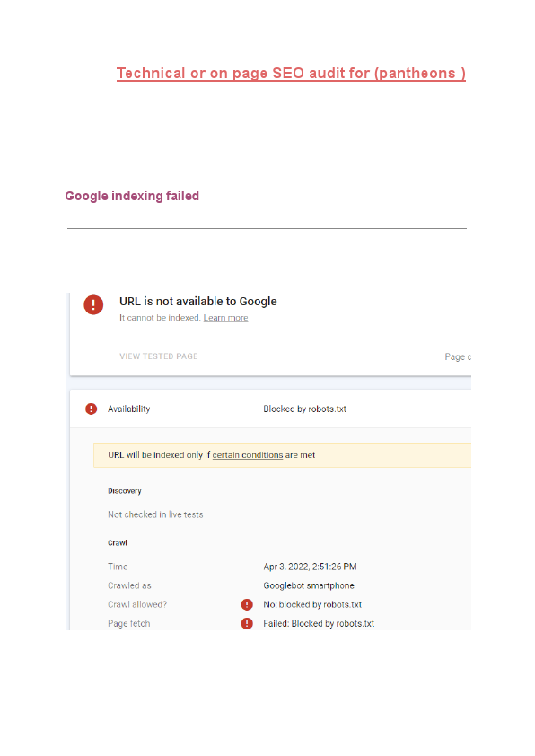Expand the Availability section

pos(130,409)
